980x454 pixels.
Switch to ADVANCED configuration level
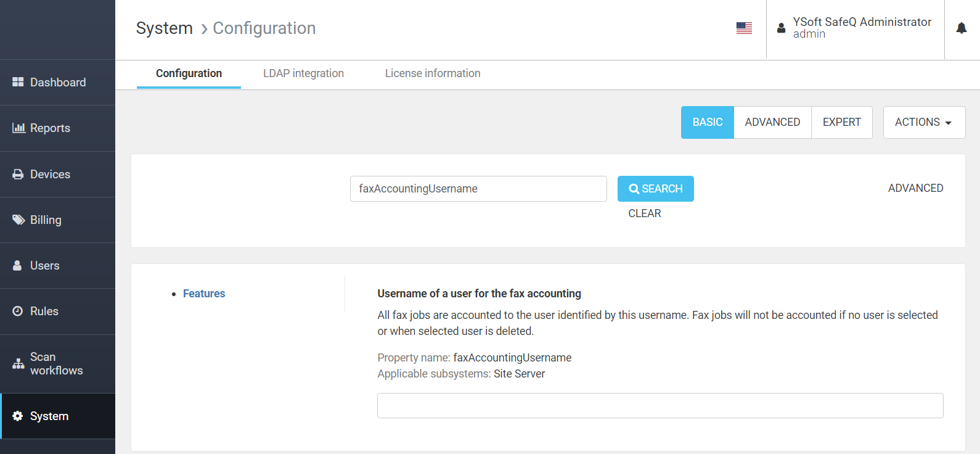click(x=772, y=122)
